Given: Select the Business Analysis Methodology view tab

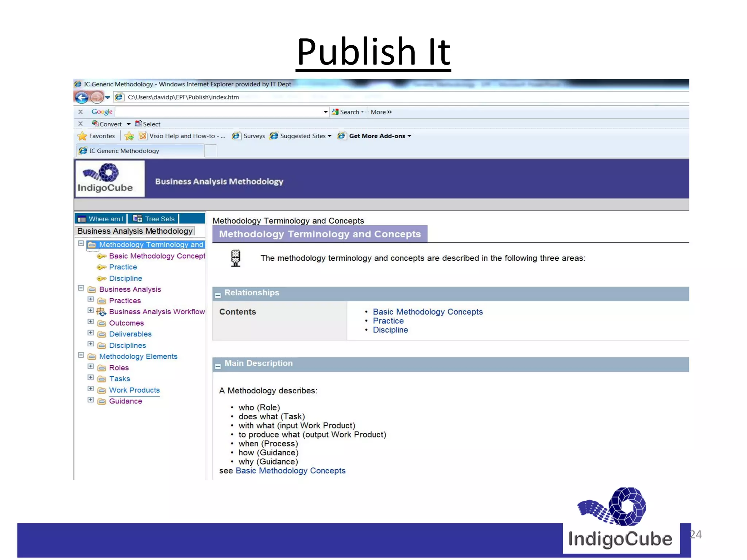Looking at the screenshot, I should click(x=135, y=231).
